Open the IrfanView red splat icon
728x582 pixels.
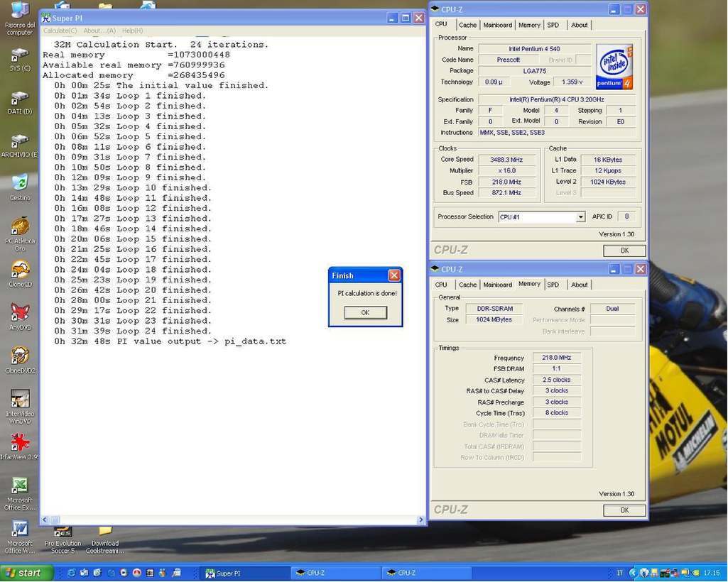19,442
